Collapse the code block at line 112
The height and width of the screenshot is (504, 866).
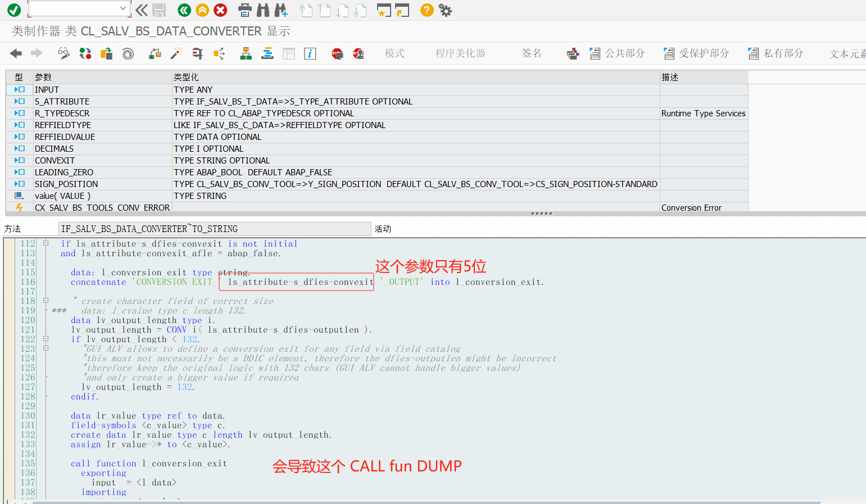tap(46, 243)
